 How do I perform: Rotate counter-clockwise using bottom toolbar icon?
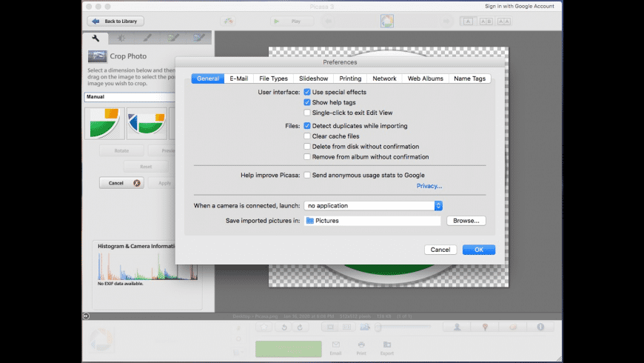coord(284,327)
